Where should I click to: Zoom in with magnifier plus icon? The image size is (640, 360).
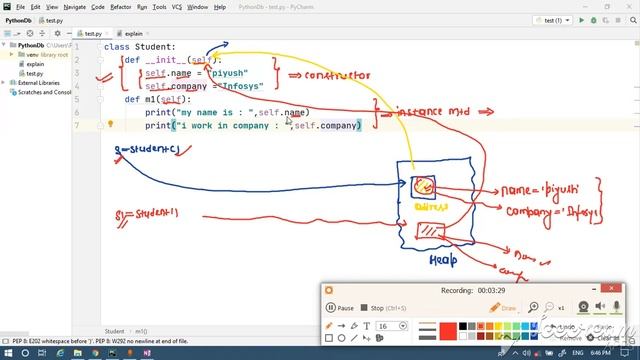[533, 307]
